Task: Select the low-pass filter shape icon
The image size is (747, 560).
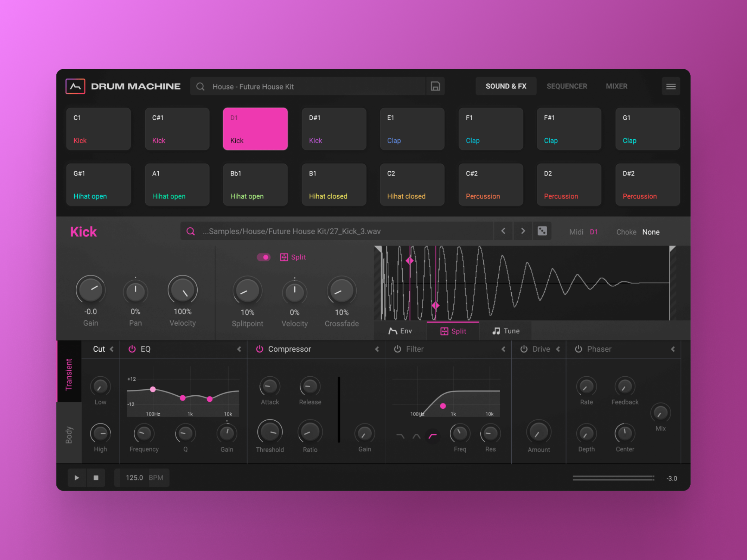Action: tap(400, 436)
